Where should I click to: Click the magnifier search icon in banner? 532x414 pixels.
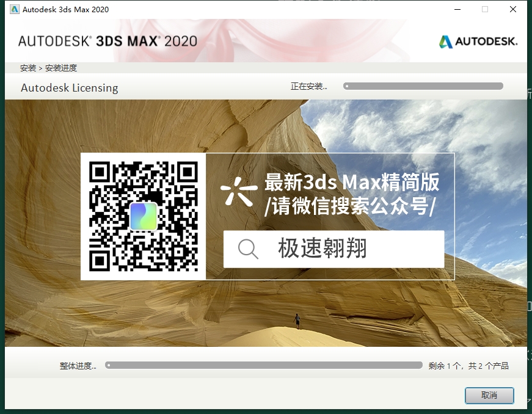pyautogui.click(x=248, y=249)
